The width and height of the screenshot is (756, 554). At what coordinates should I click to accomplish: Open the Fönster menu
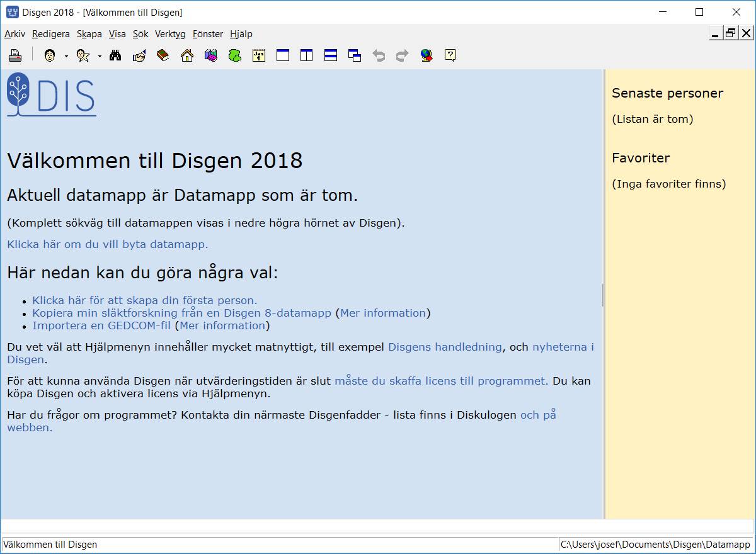click(x=208, y=34)
